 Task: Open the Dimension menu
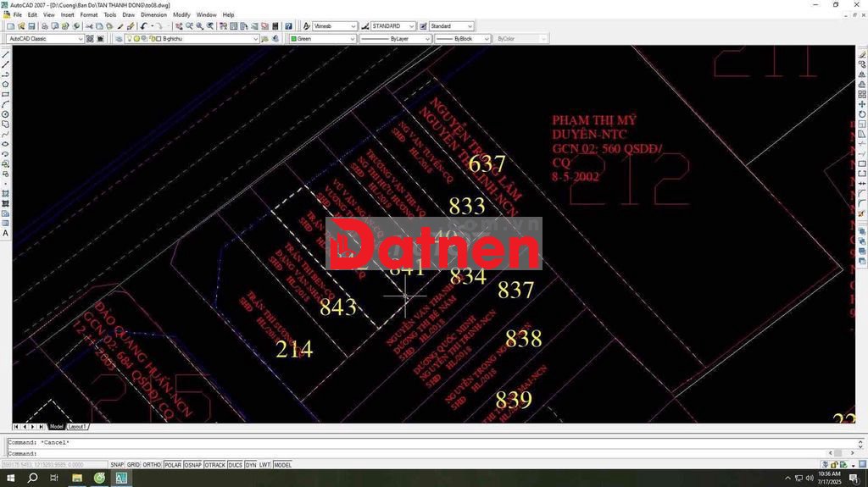(153, 14)
